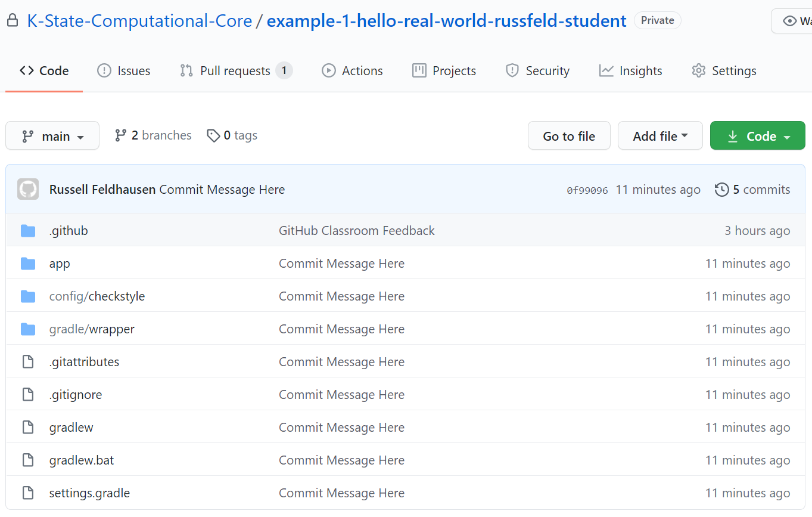Click the folder icon for gradle/wrapper
The height and width of the screenshot is (517, 812).
[x=28, y=329]
